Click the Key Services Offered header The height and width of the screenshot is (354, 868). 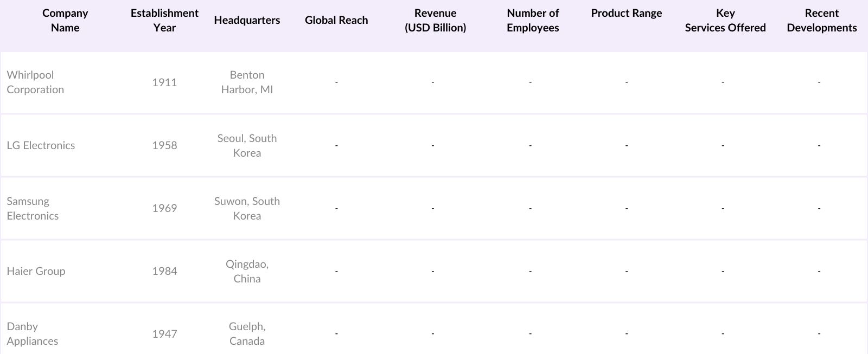coord(725,21)
